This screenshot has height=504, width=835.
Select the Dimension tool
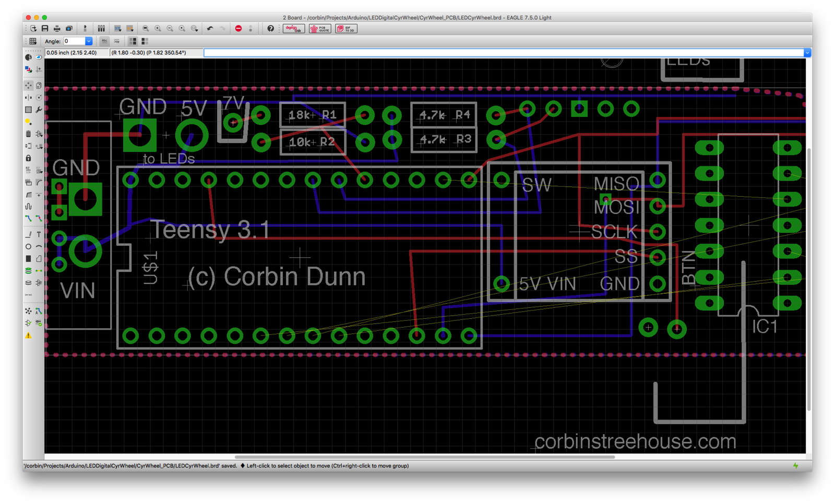(28, 295)
